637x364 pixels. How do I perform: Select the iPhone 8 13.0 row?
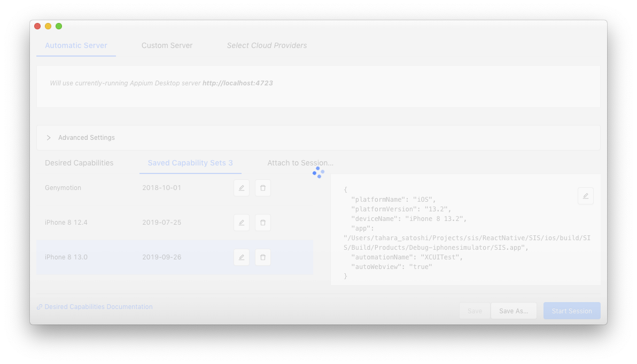point(175,257)
